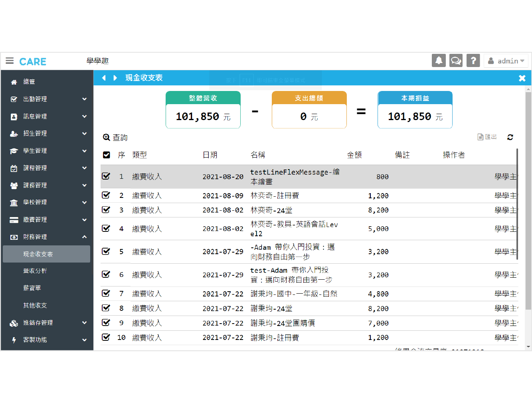Uncheck row 4 英語會話 checkbox
This screenshot has height=399, width=532.
(x=106, y=228)
